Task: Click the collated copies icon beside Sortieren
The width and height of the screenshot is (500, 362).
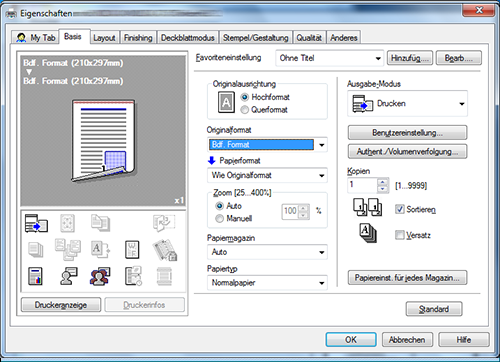Action: point(368,207)
